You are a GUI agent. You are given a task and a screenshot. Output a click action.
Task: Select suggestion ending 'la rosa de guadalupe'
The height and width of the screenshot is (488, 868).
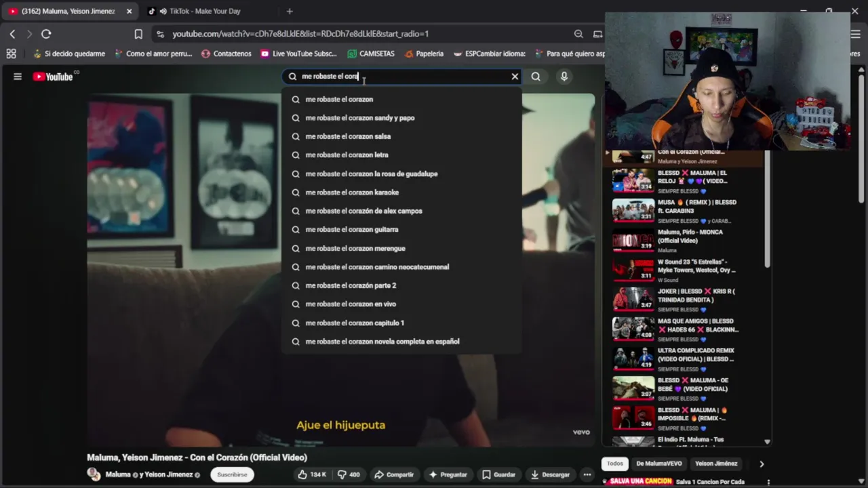(x=401, y=174)
